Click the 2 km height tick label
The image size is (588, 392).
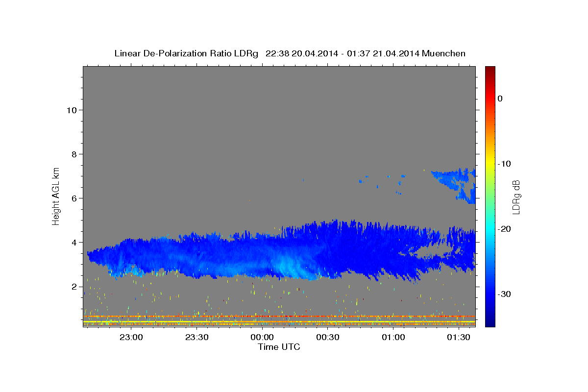(x=74, y=286)
